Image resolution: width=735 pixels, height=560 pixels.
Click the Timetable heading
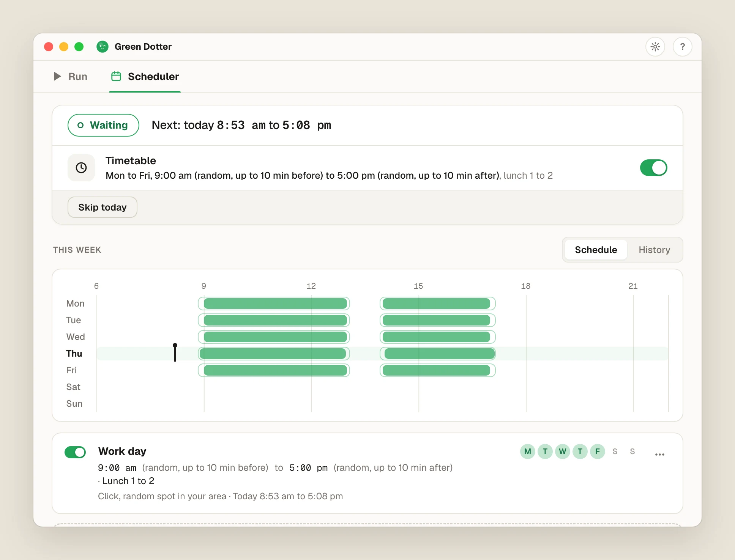click(131, 161)
